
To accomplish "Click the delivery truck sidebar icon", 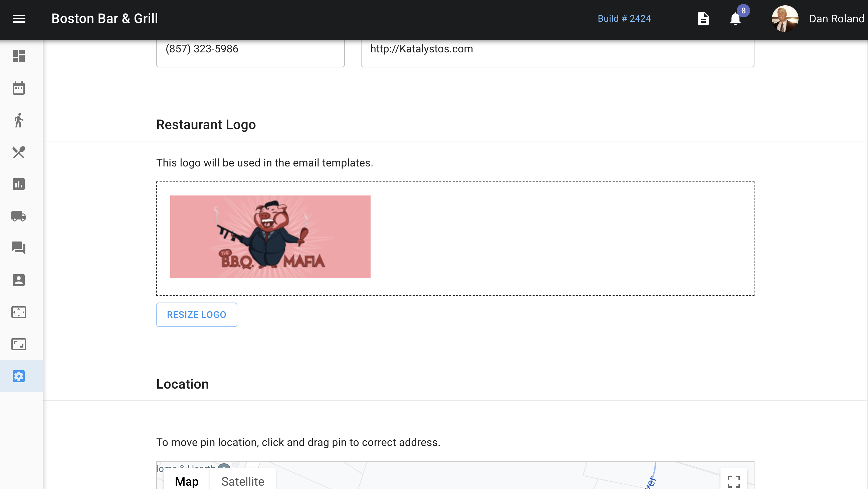I will [19, 216].
